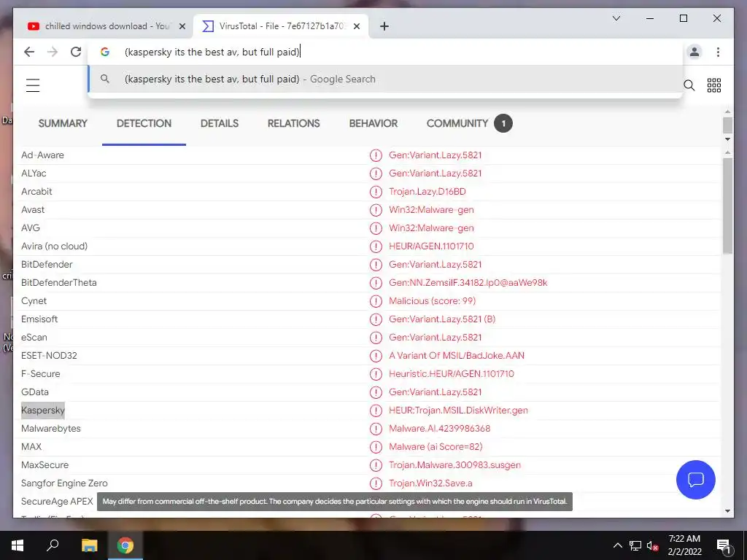Click the alert icon in Avast row
The height and width of the screenshot is (560, 747).
(376, 210)
